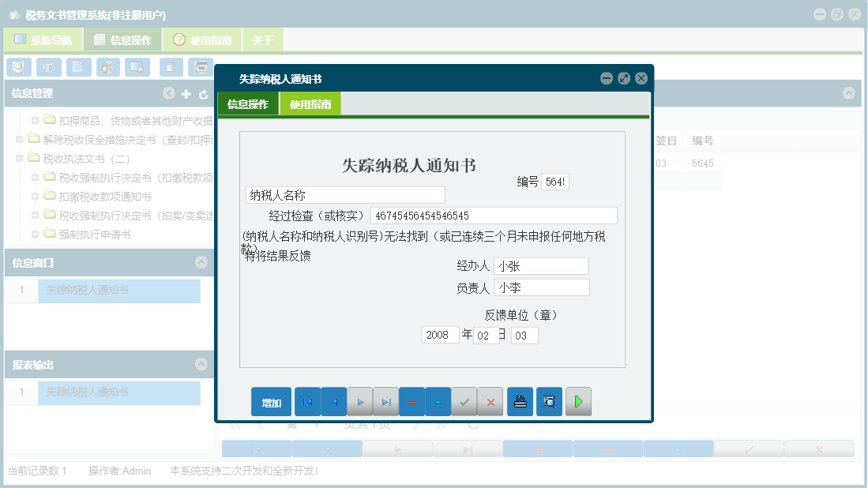Click the user-with-computer icon in the main toolbar
This screenshot has width=868, height=488.
(x=108, y=67)
